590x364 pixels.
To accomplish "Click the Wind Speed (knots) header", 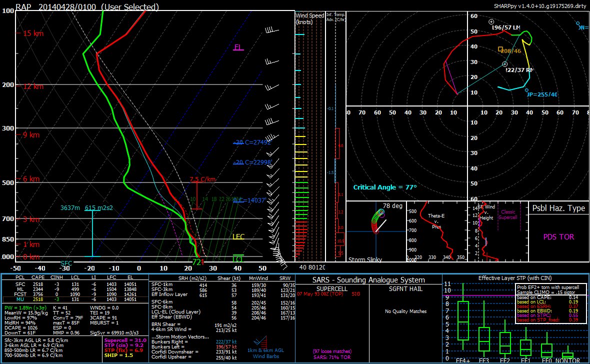I will [309, 19].
